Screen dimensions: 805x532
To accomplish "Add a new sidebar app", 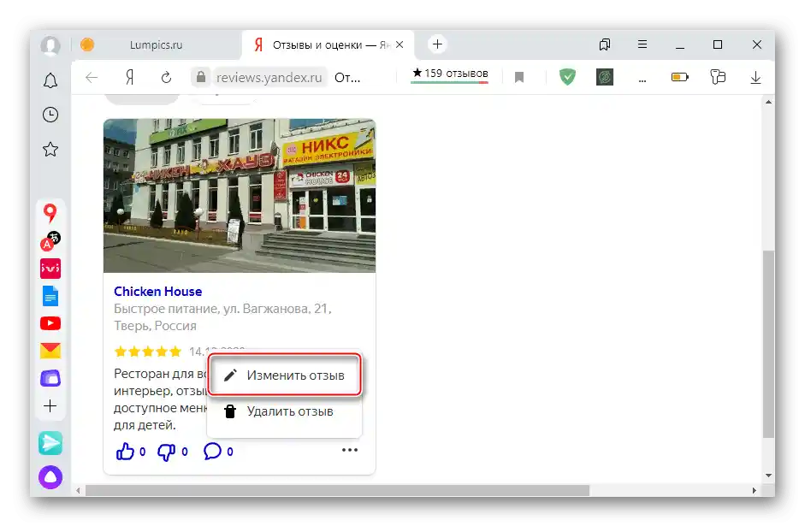I will pyautogui.click(x=50, y=406).
